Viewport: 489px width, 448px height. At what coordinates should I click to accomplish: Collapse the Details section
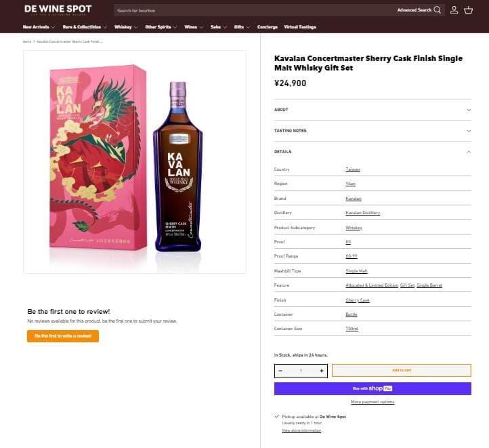point(373,152)
